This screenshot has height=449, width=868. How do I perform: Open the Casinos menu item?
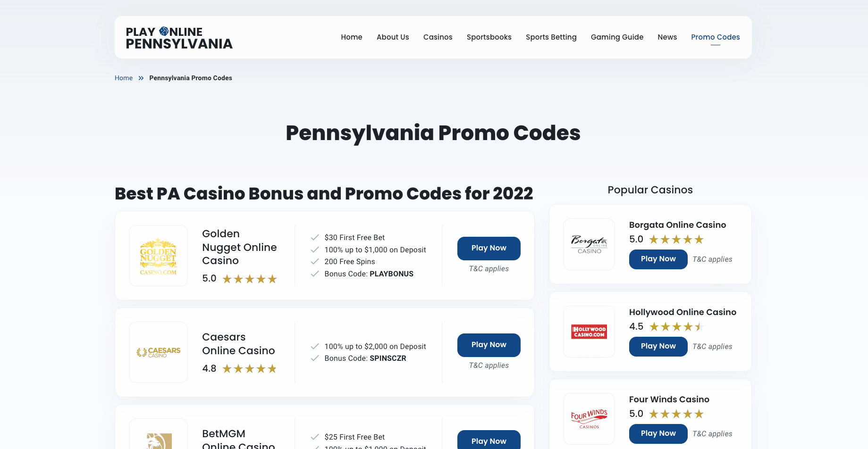click(x=438, y=37)
